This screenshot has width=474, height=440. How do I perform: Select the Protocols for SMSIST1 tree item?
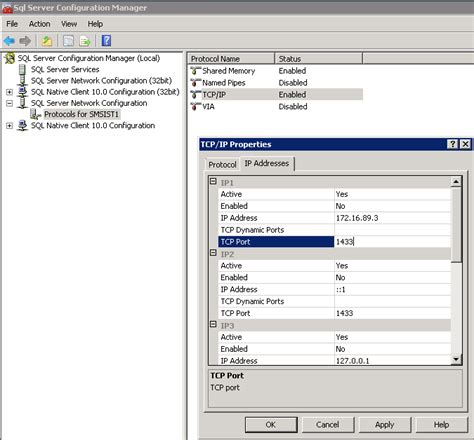[x=81, y=114]
